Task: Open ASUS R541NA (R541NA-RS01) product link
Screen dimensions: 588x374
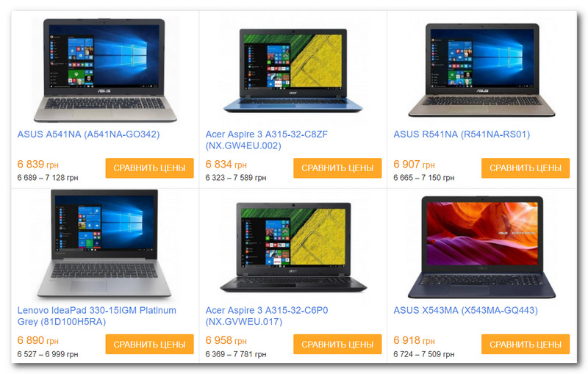Action: (x=462, y=134)
